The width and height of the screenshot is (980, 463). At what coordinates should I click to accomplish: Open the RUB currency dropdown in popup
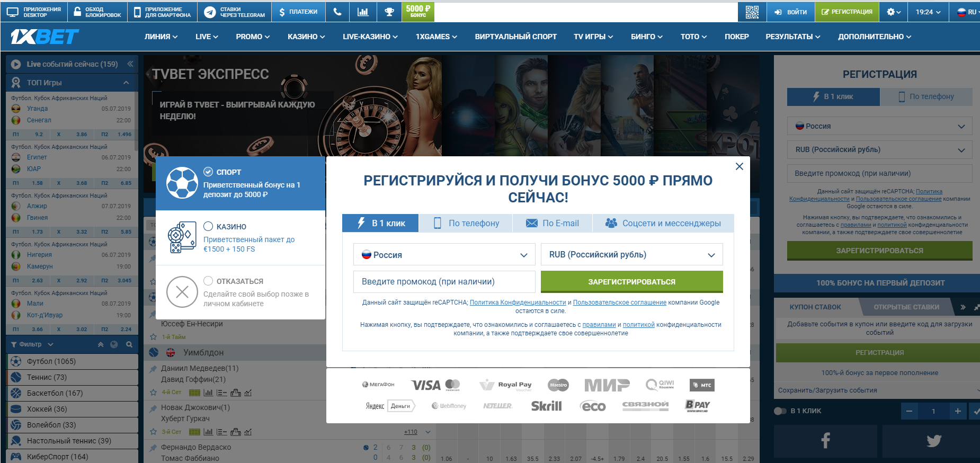coord(632,255)
